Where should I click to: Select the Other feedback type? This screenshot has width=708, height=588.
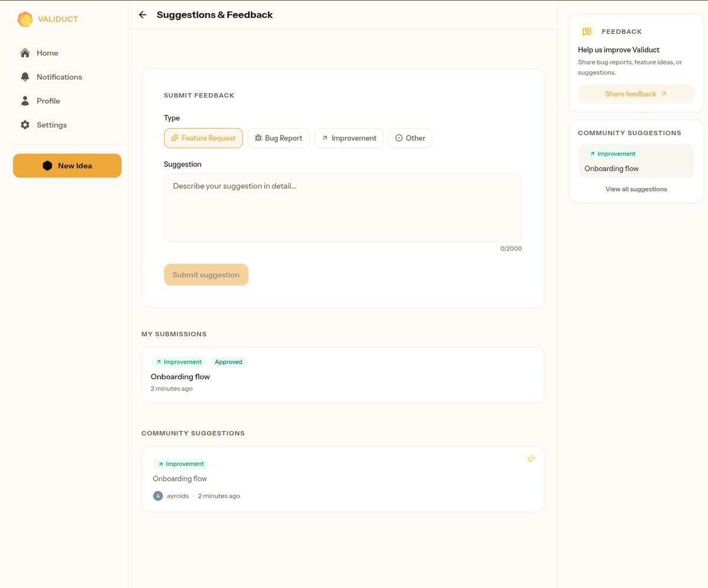[410, 138]
